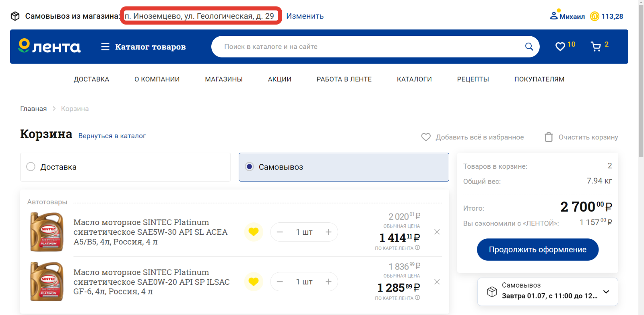
Task: Click Корзина breadcrumb text
Action: point(75,109)
